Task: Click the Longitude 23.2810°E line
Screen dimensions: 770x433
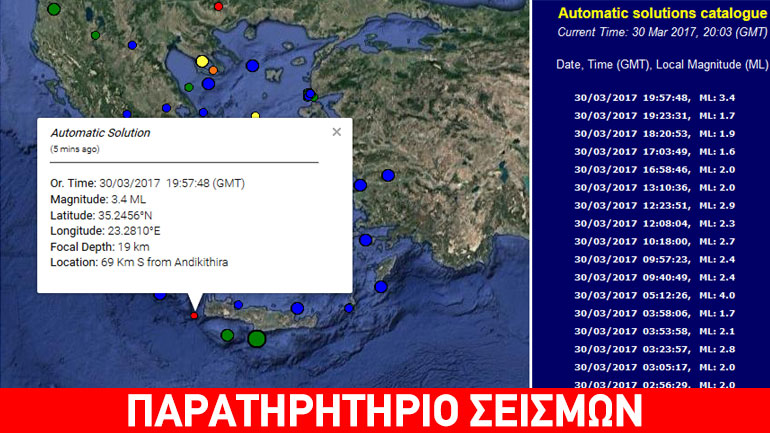Action: 105,231
